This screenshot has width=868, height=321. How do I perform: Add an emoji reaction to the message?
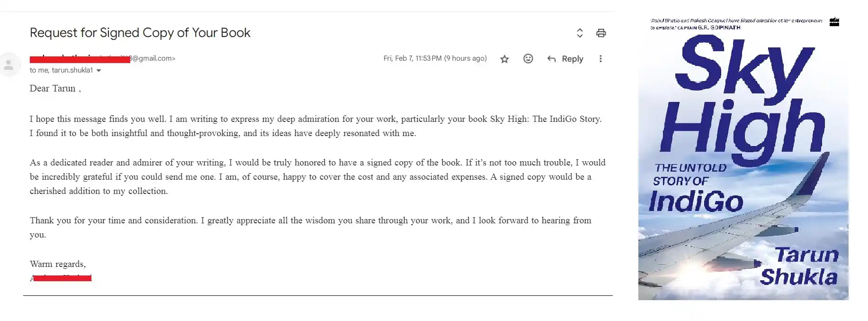tap(528, 58)
